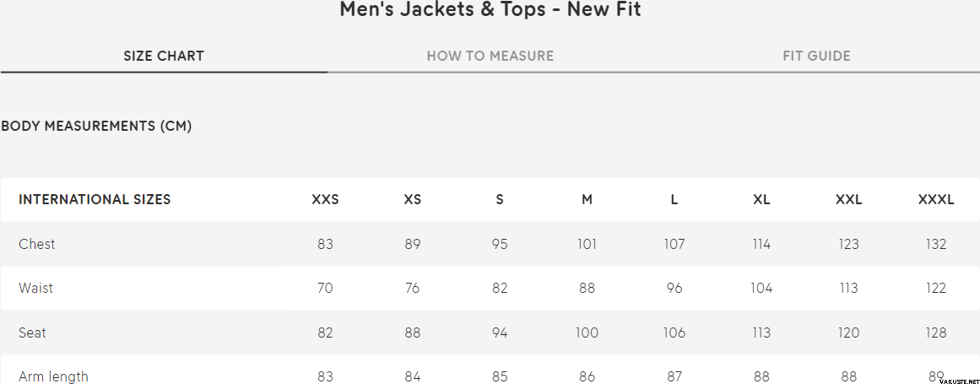Click the XXXL size column header
This screenshot has height=384, width=980.
click(936, 200)
